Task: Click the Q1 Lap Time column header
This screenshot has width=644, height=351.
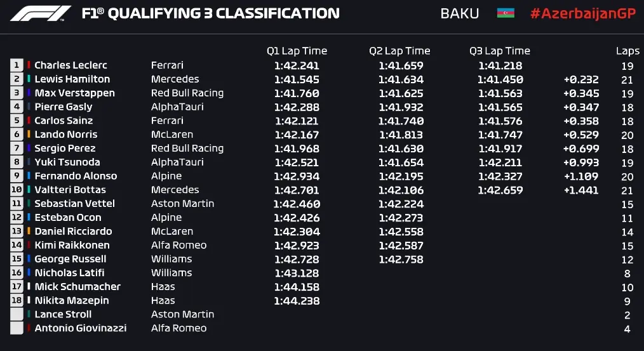Action: point(297,51)
